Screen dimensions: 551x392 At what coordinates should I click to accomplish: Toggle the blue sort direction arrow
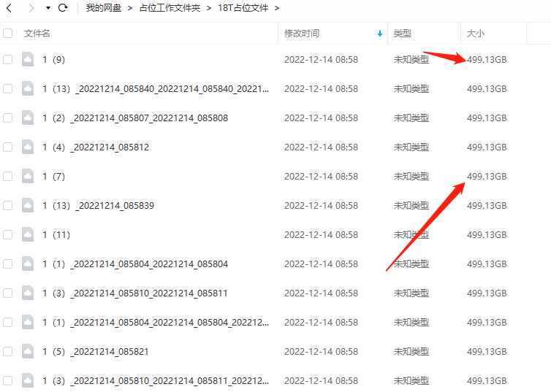tap(380, 34)
